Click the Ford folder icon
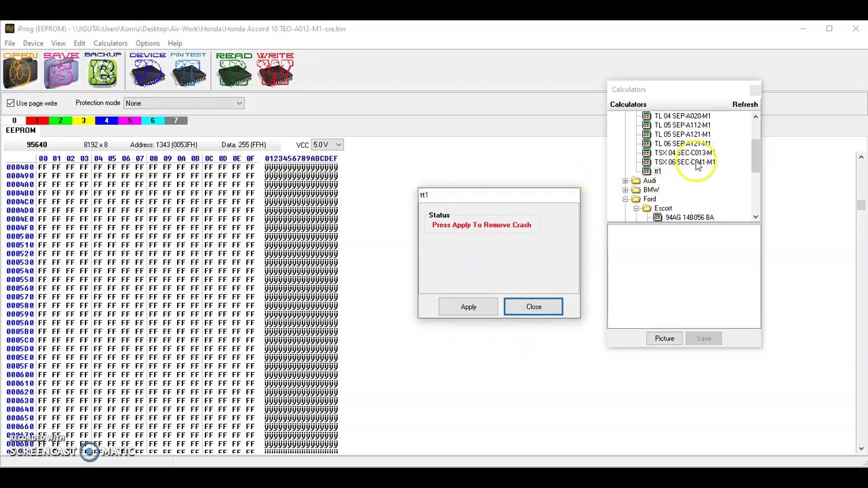Image resolution: width=868 pixels, height=488 pixels. point(636,199)
